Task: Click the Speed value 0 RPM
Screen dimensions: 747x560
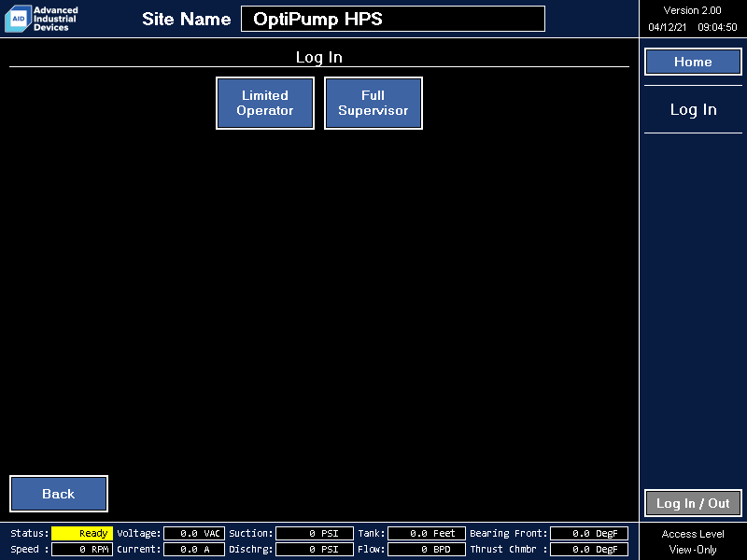Action: [82, 549]
